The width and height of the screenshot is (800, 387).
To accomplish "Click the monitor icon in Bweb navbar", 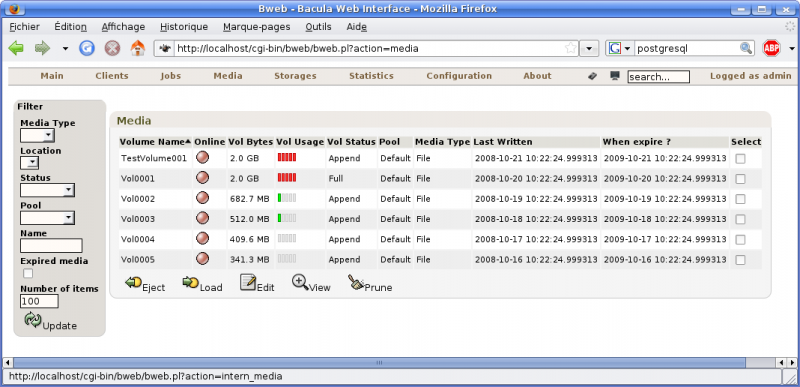I will click(615, 75).
